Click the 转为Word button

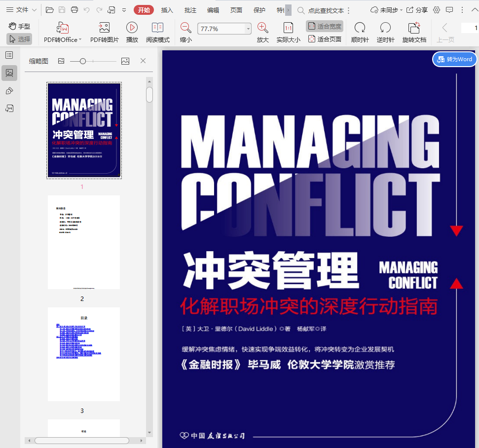(x=454, y=59)
